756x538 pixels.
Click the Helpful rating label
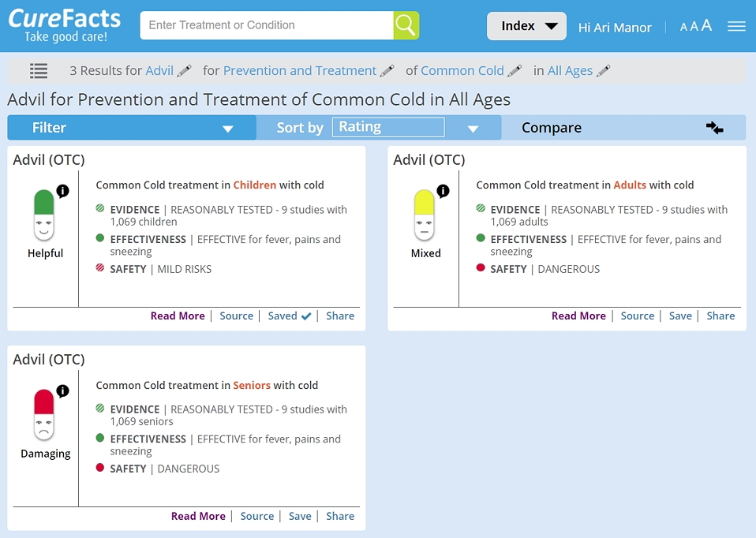45,253
